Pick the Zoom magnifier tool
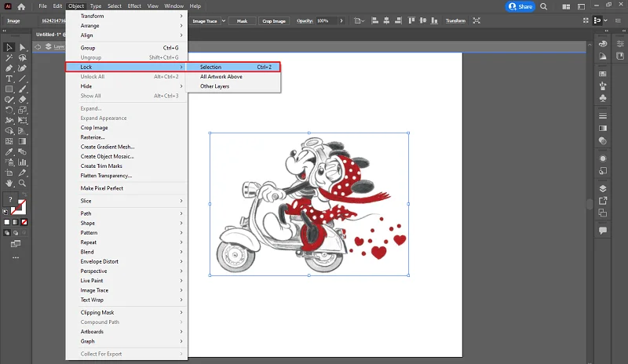 23,183
